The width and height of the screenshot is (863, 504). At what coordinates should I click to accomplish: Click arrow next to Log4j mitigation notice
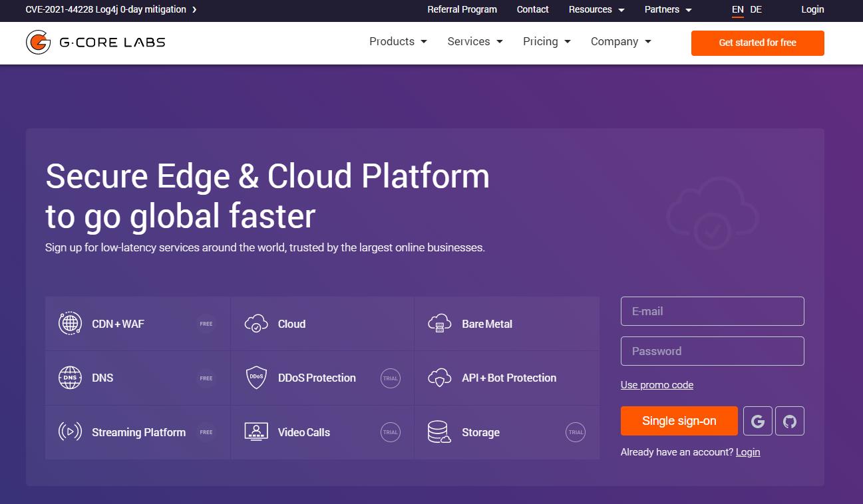coord(194,10)
